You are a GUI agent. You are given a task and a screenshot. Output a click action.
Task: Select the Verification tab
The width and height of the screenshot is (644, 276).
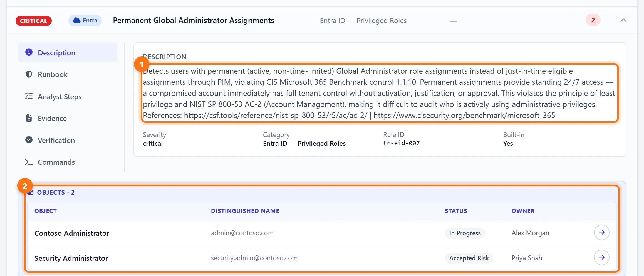pyautogui.click(x=68, y=140)
